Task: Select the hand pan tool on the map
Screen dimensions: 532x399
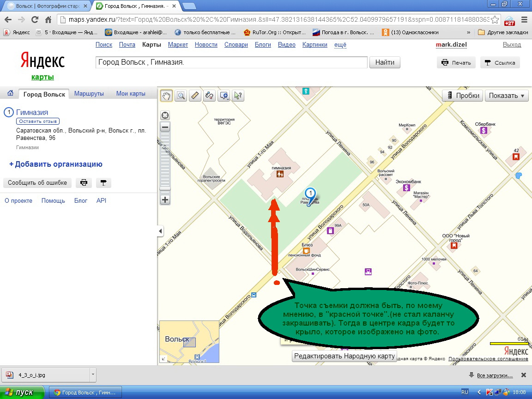Action: coord(166,96)
